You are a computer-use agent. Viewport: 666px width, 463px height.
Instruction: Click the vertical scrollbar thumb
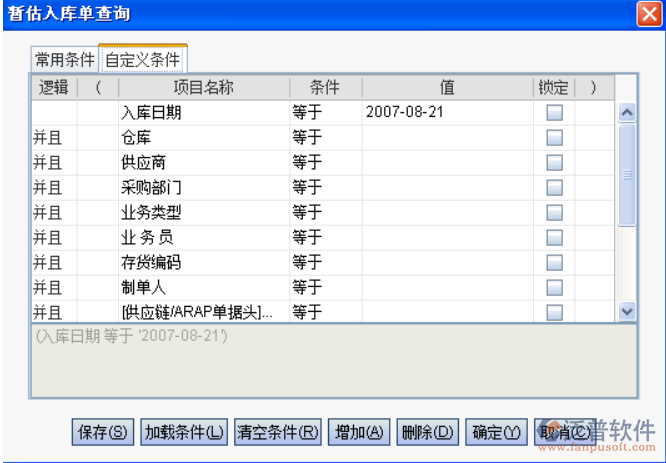pos(628,175)
